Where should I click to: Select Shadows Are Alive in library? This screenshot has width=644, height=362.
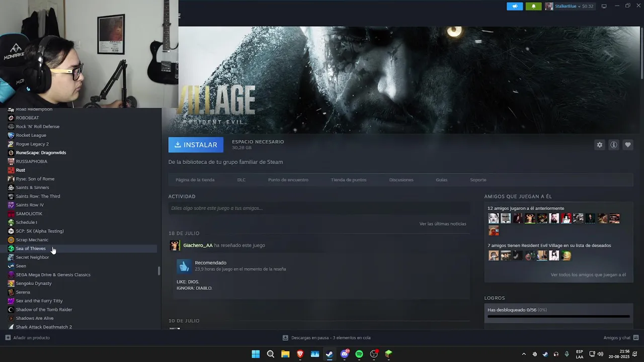34,318
